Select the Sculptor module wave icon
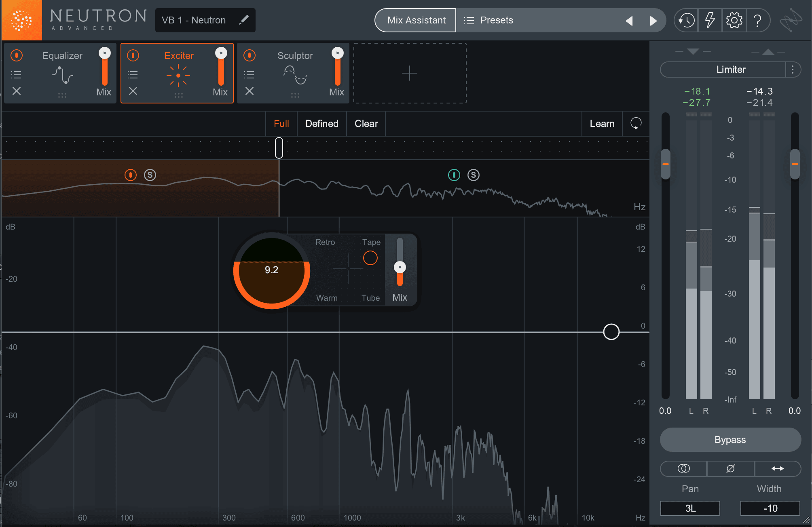This screenshot has height=527, width=812. [295, 75]
